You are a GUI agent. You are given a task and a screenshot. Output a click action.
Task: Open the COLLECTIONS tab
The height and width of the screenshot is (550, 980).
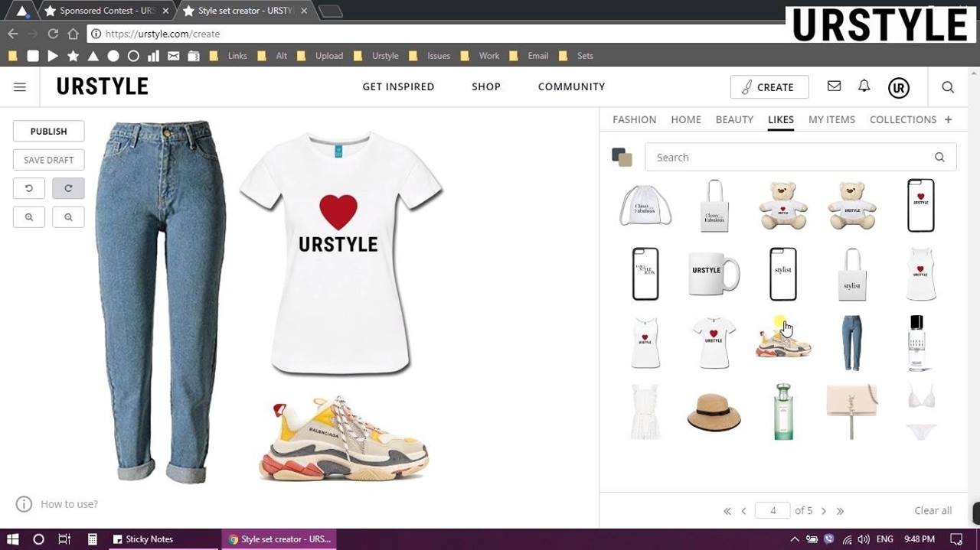pos(903,119)
